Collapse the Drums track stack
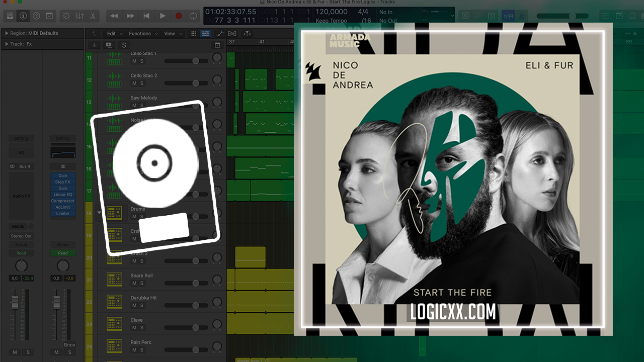This screenshot has width=644, height=362. 99,213
